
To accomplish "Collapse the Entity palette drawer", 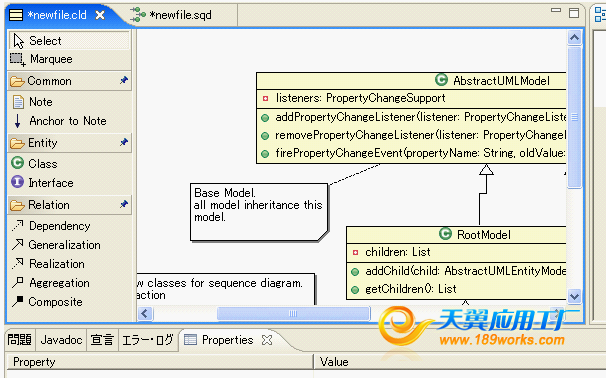I will tap(70, 143).
